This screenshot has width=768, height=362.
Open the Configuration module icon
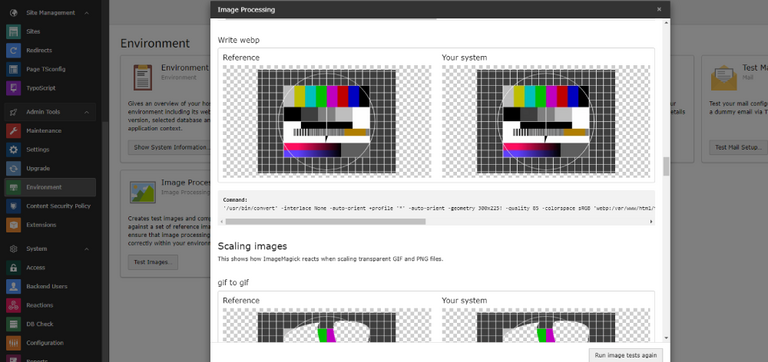tap(14, 343)
